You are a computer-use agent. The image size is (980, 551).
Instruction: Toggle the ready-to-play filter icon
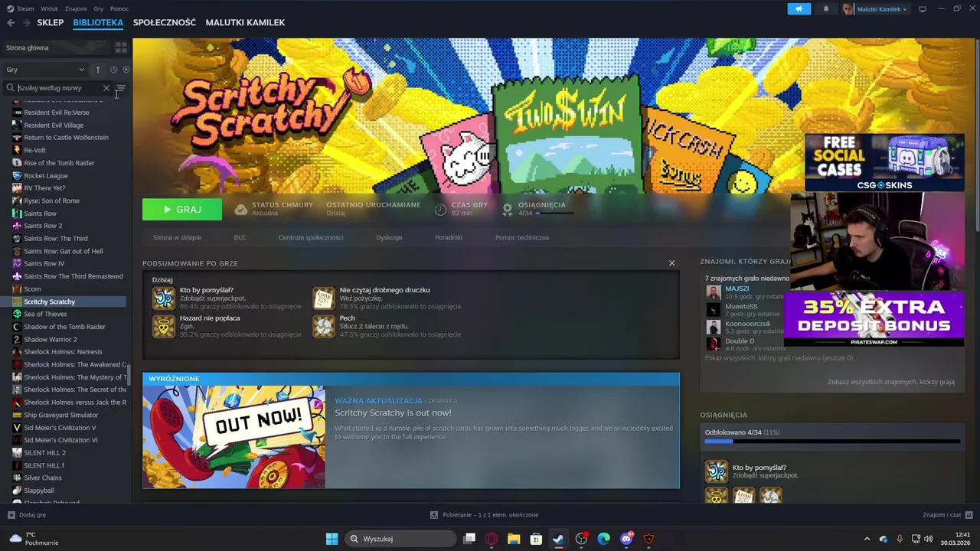pyautogui.click(x=126, y=70)
